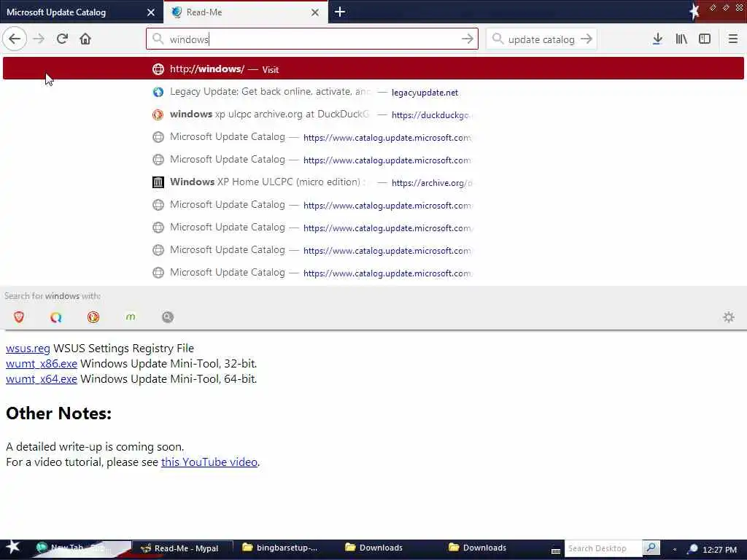Open the bingbarsetup taskbar folder
Image resolution: width=747 pixels, height=560 pixels.
(x=281, y=548)
